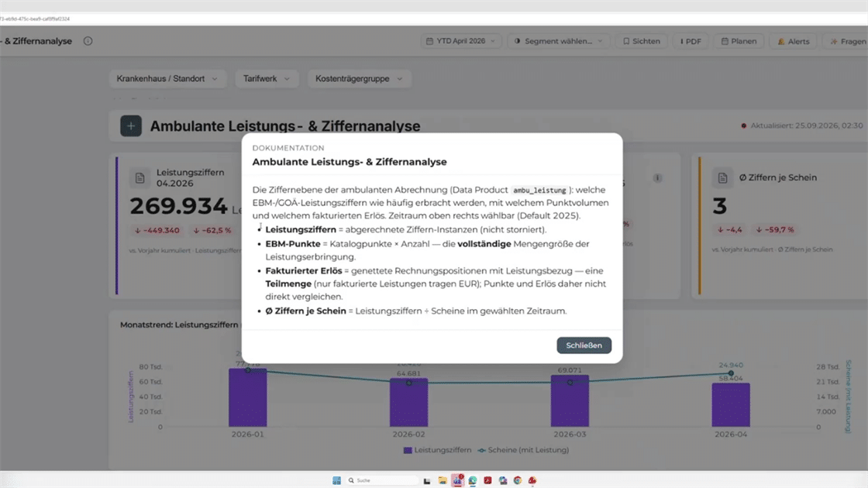Click the Monatstrend: Leistungsziffern chart heading
868x488 pixels.
pos(179,325)
